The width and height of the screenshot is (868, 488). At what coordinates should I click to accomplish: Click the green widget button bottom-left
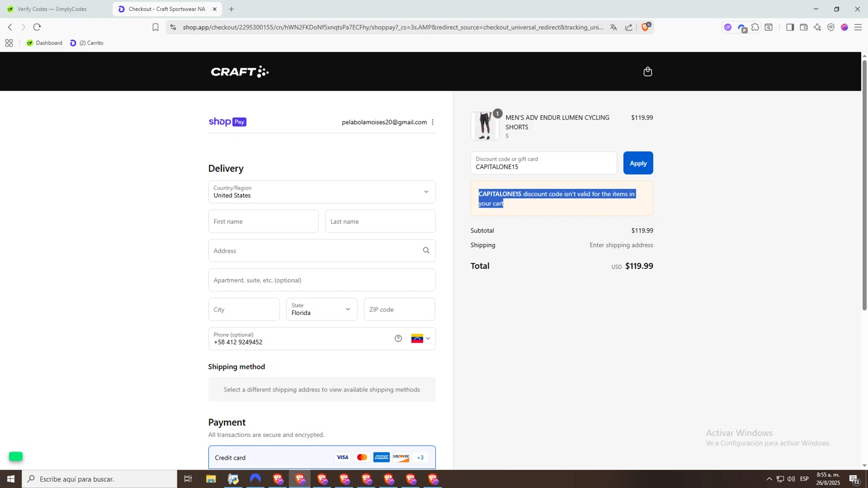pos(16,457)
